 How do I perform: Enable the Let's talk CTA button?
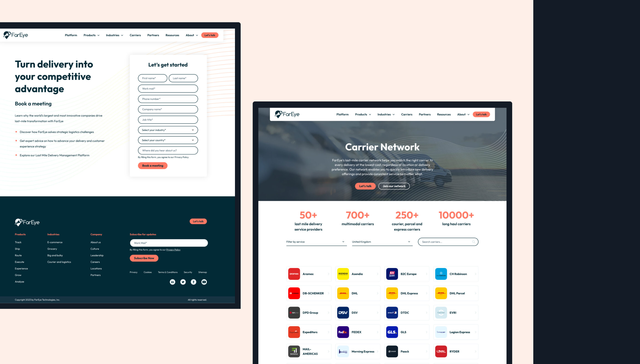pyautogui.click(x=209, y=35)
